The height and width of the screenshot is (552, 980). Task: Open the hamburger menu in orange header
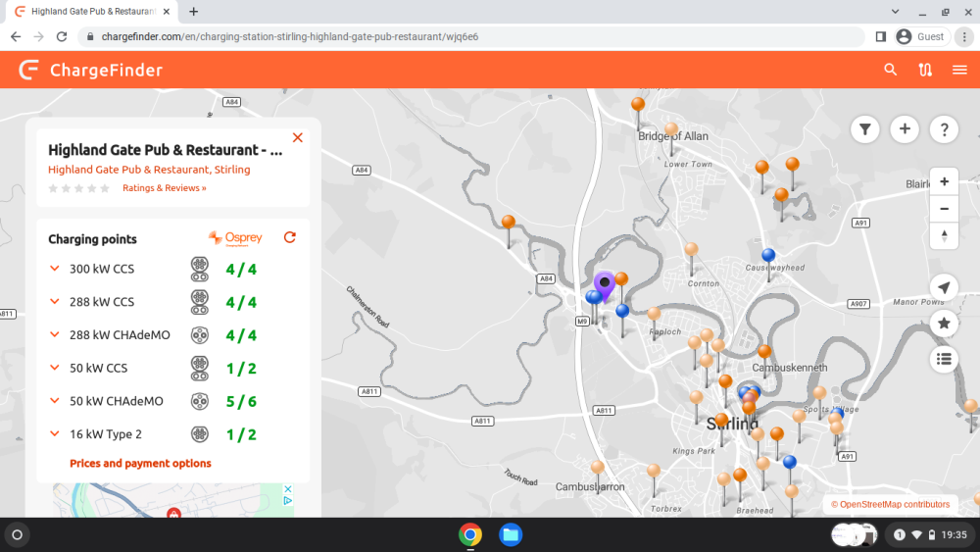[x=960, y=70]
